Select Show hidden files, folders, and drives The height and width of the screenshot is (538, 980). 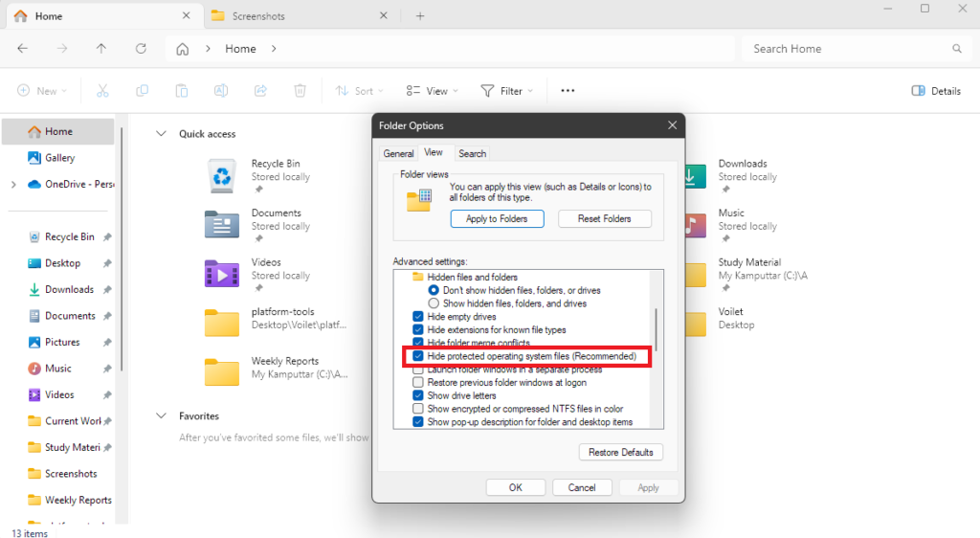click(434, 303)
